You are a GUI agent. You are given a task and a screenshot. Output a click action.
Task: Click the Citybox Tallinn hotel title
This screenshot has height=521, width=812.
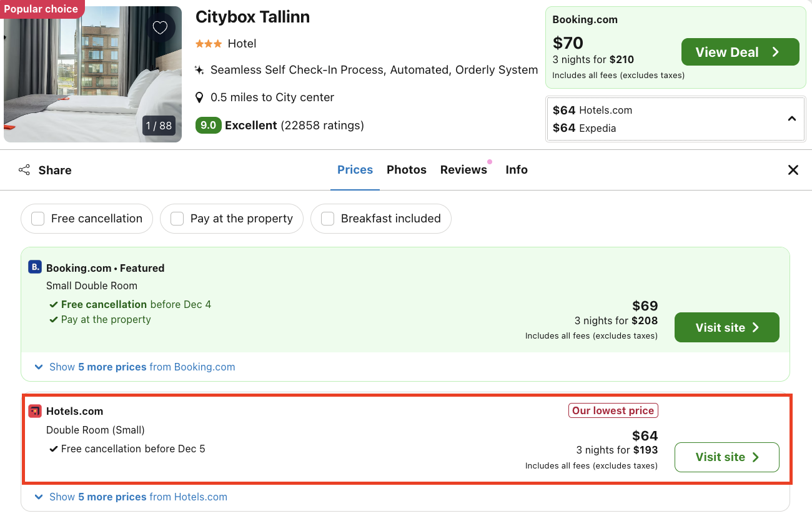tap(252, 17)
